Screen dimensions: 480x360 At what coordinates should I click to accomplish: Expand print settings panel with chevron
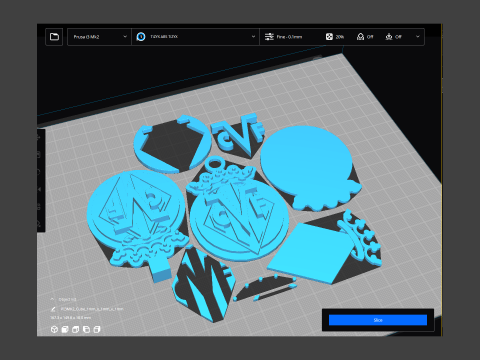pos(418,37)
